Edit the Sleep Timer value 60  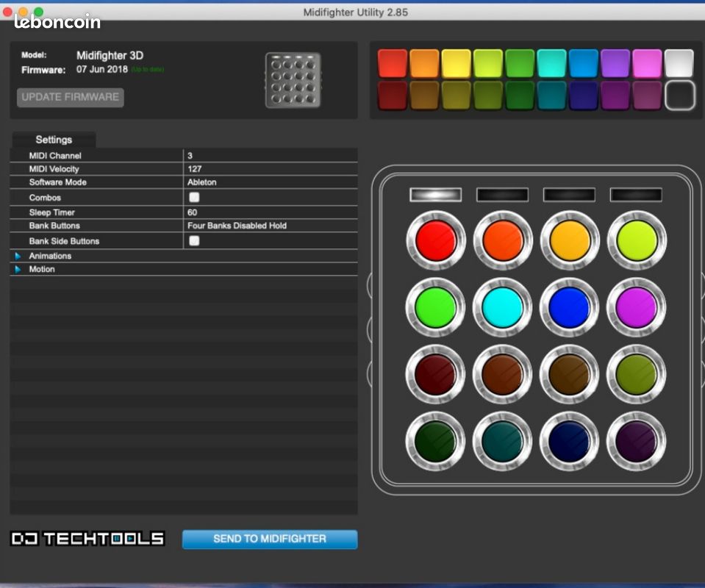click(x=271, y=212)
